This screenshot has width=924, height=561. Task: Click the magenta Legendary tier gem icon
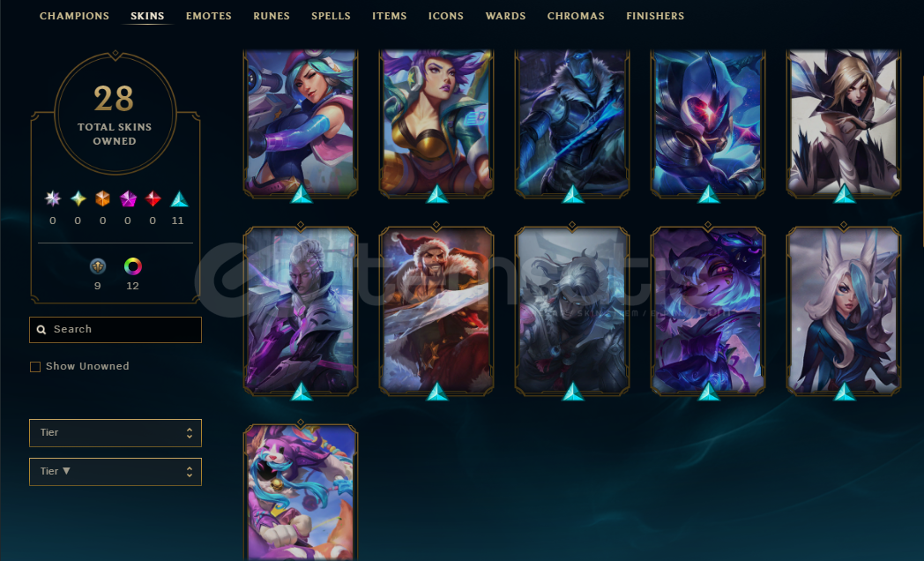pyautogui.click(x=128, y=198)
